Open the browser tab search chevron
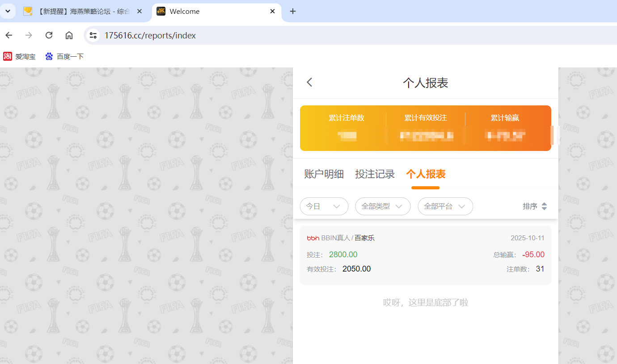The image size is (617, 364). pyautogui.click(x=8, y=11)
